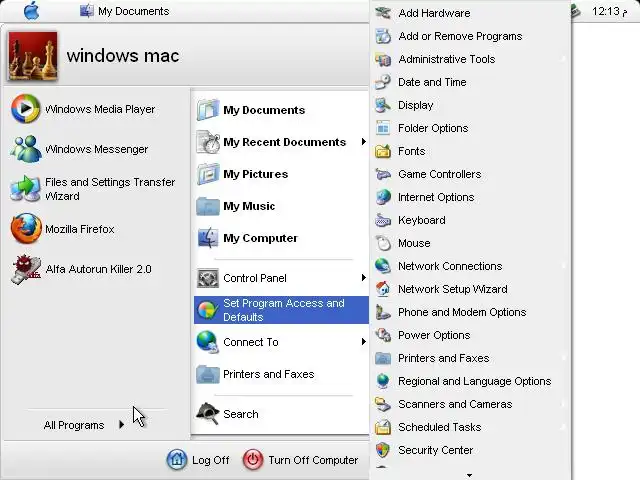Viewport: 640px width, 480px height.
Task: Click the 12:13 clock in the tray
Action: coord(610,11)
